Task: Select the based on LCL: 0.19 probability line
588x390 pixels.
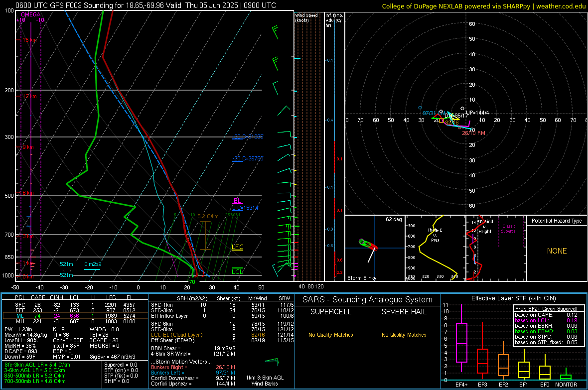Action: [x=546, y=320]
